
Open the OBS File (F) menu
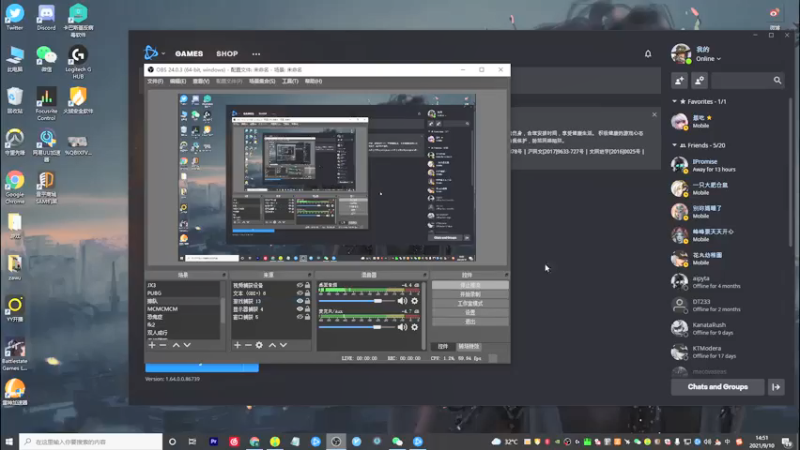[x=155, y=81]
